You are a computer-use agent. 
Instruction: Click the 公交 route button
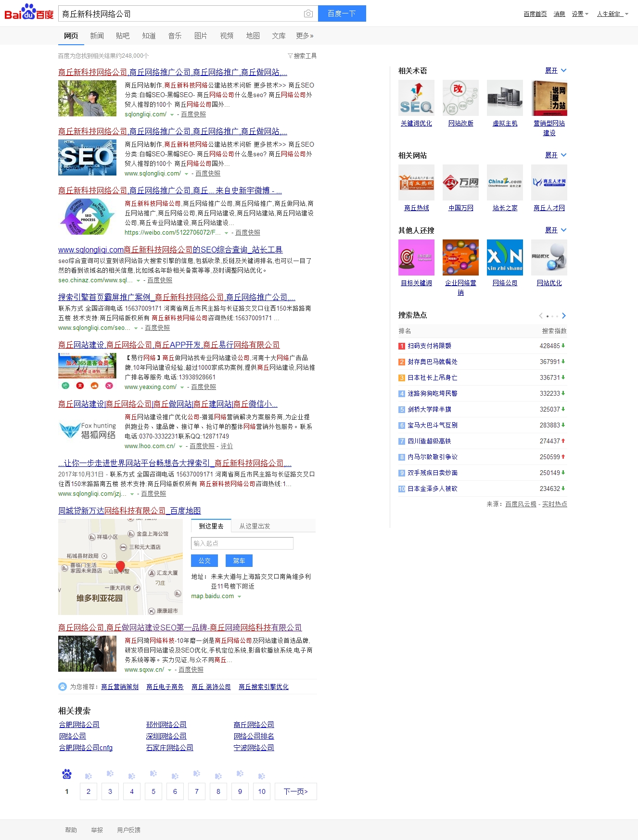coord(204,561)
